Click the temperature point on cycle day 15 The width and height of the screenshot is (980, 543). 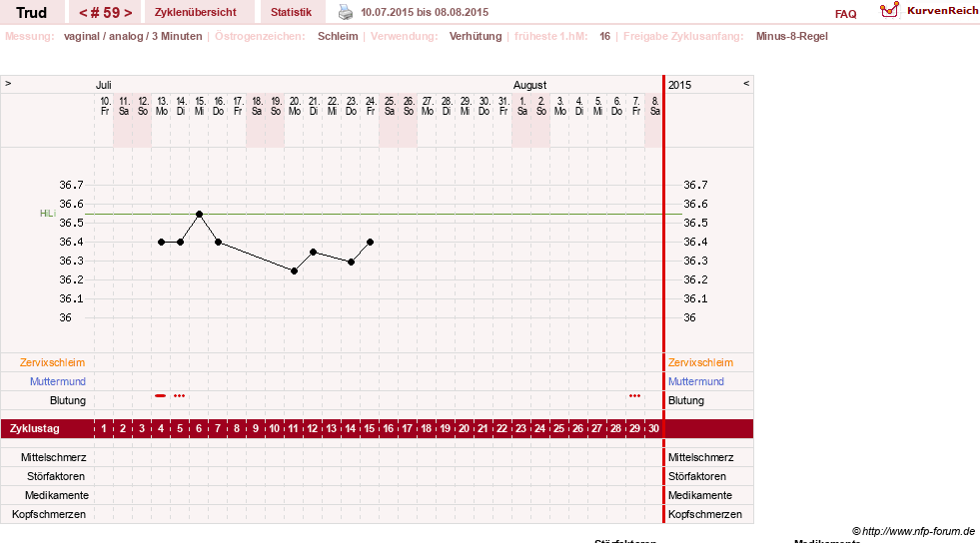[x=370, y=243]
